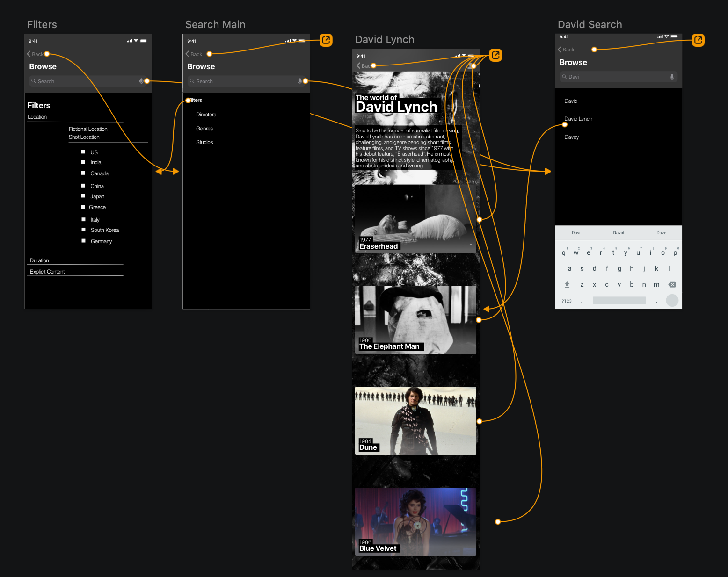This screenshot has width=728, height=577.
Task: Select the Shot Location sub-filter
Action: [x=84, y=137]
